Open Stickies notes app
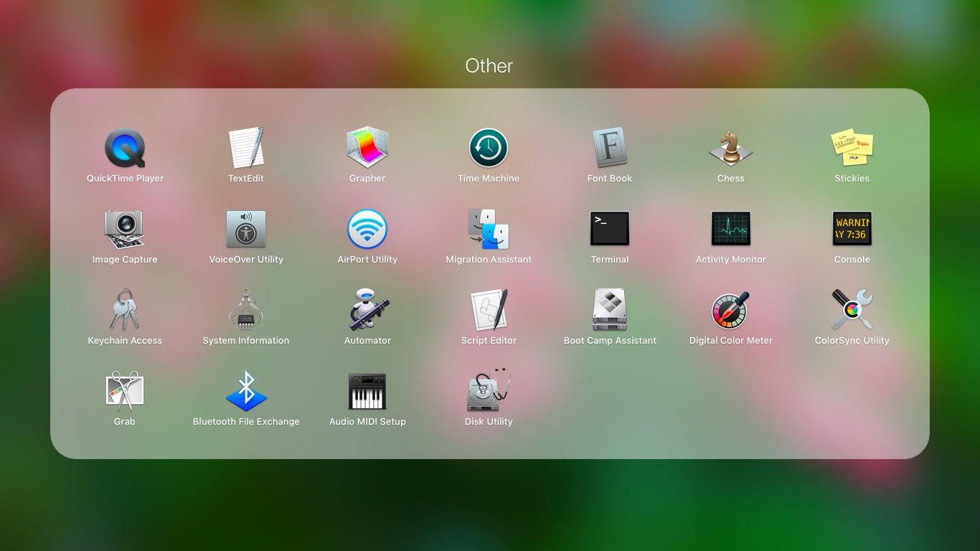The height and width of the screenshot is (551, 980). click(x=852, y=148)
